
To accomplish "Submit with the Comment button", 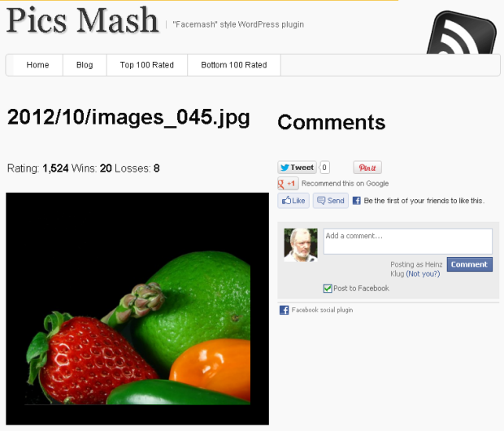I will (470, 264).
